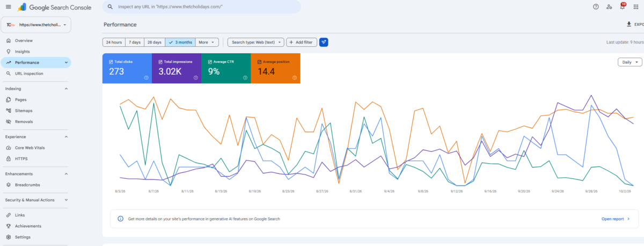Click the Total impressions purple metric card
Image resolution: width=644 pixels, height=246 pixels.
[177, 68]
